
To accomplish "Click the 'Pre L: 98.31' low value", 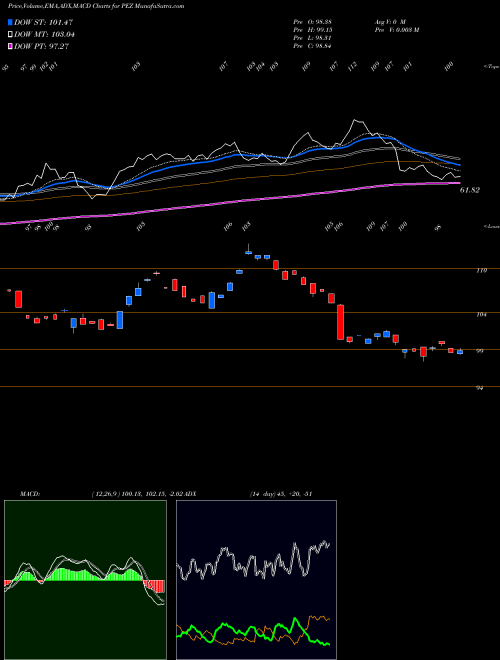I will coord(313,38).
